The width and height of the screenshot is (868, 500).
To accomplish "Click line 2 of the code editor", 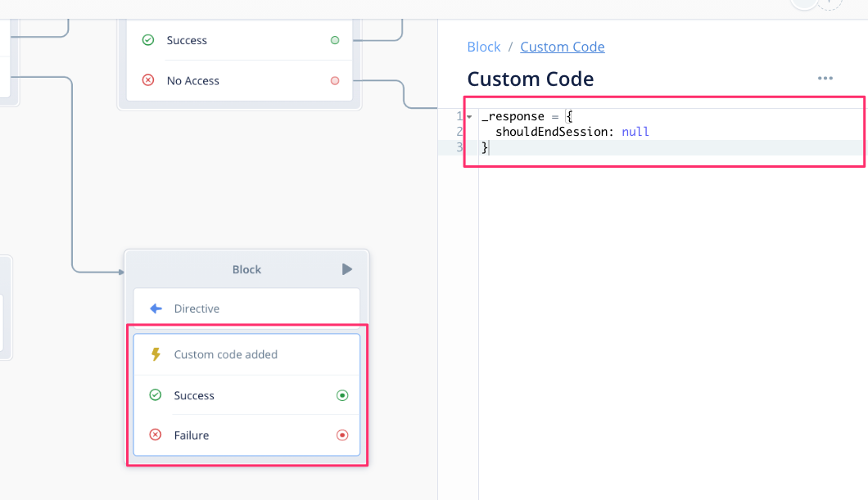I will point(572,132).
